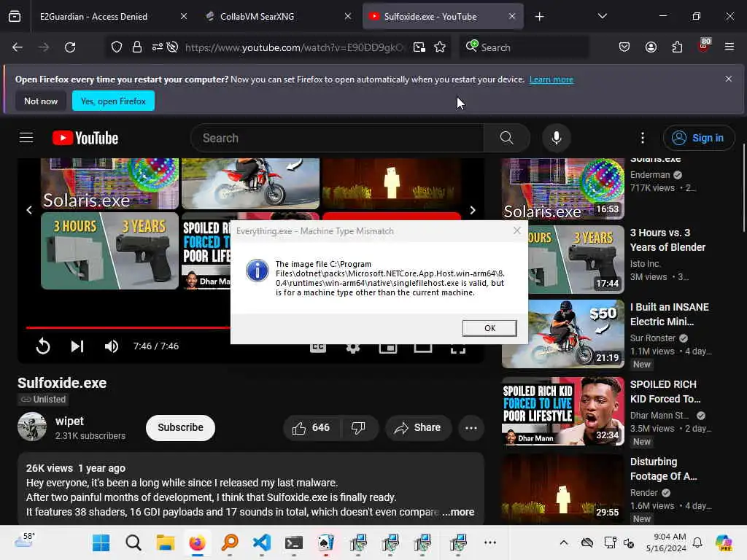Subscribe to wipet channel
The image size is (747, 560).
(x=180, y=427)
